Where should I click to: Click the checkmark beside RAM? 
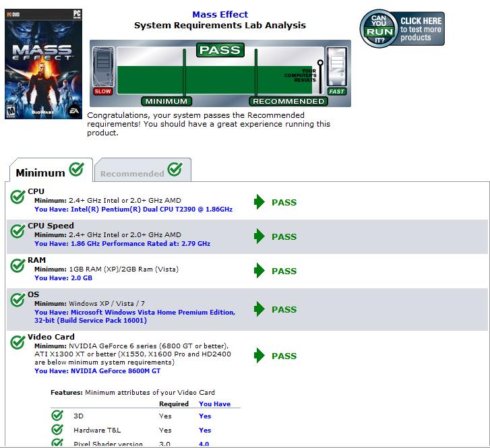tap(18, 265)
